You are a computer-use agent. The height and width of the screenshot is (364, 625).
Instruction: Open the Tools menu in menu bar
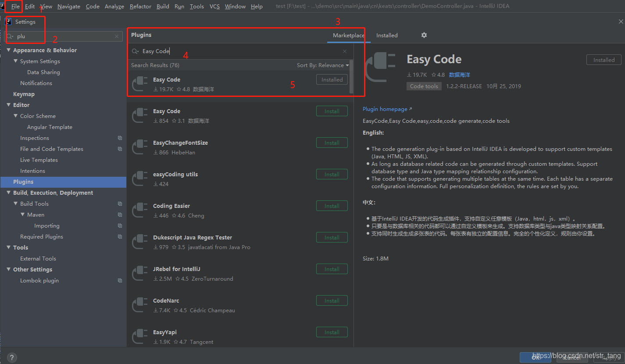point(197,7)
